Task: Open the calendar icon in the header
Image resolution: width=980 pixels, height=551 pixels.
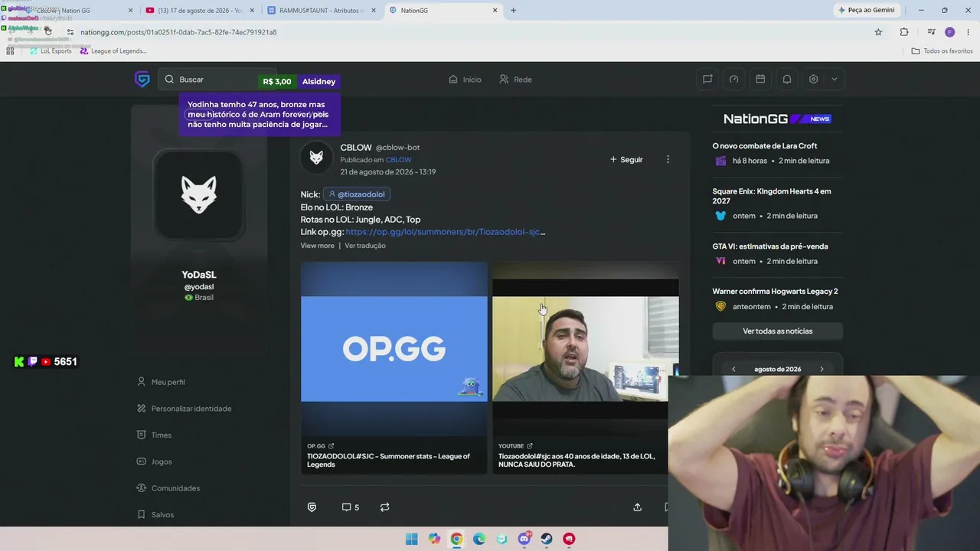Action: tap(760, 79)
